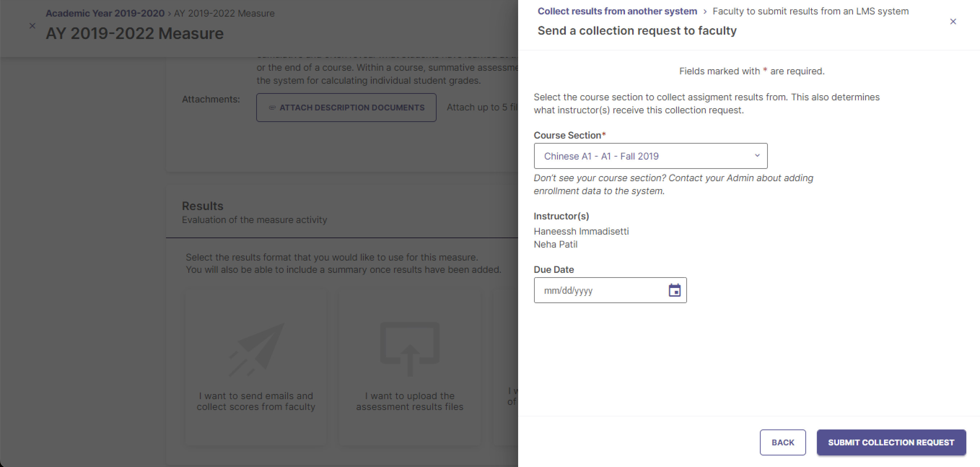This screenshot has height=467, width=980.
Task: Click the BACK button
Action: coord(783,442)
